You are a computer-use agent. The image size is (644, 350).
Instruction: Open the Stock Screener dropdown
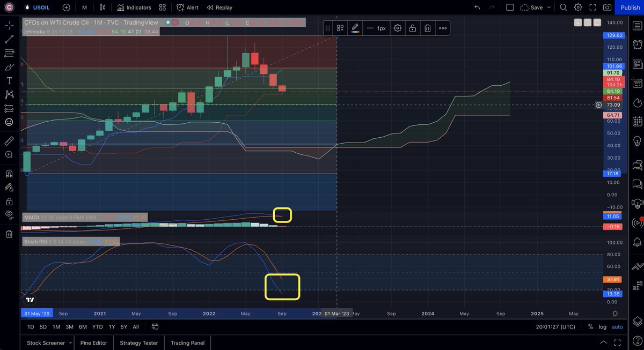click(x=49, y=343)
